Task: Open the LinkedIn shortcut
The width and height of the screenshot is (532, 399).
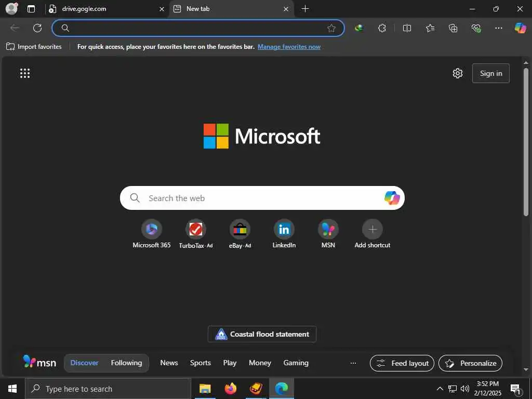Action: 284,234
